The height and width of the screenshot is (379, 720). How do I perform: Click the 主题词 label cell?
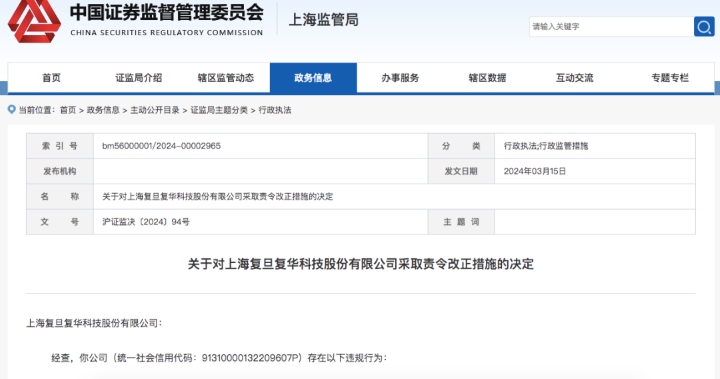[x=461, y=222]
